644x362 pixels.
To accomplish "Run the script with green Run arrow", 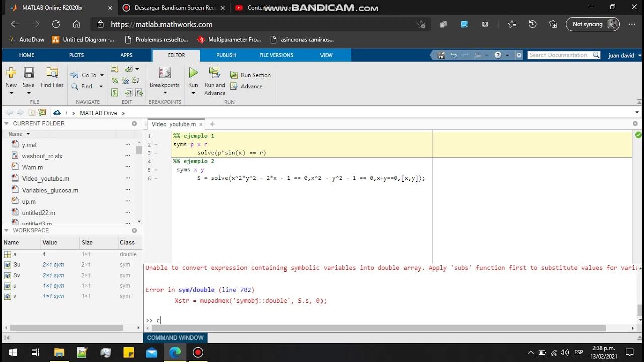I will 193,73.
